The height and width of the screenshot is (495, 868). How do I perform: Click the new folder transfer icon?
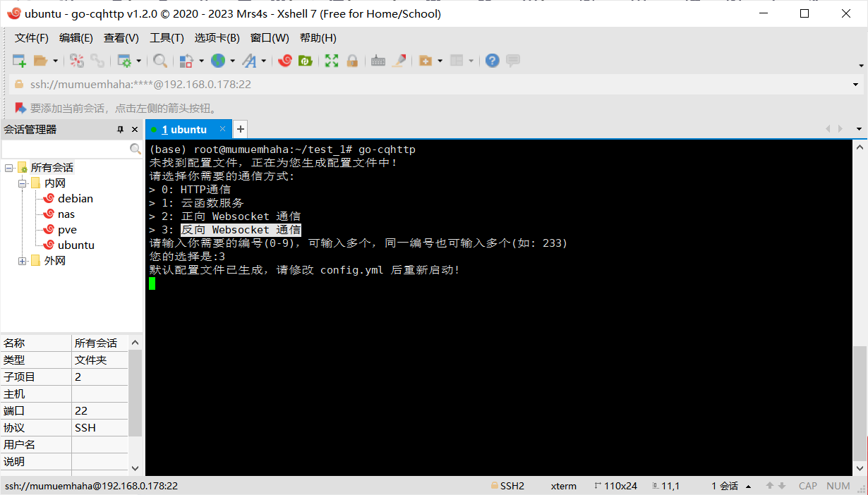click(426, 61)
